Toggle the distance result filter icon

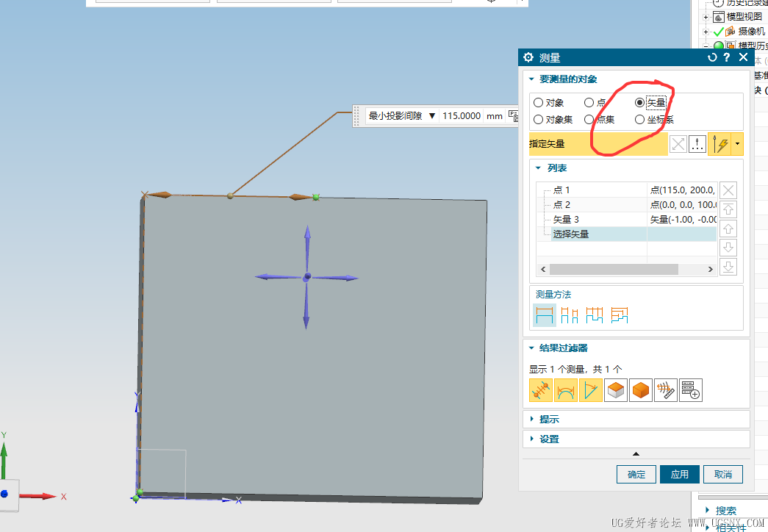[x=541, y=390]
